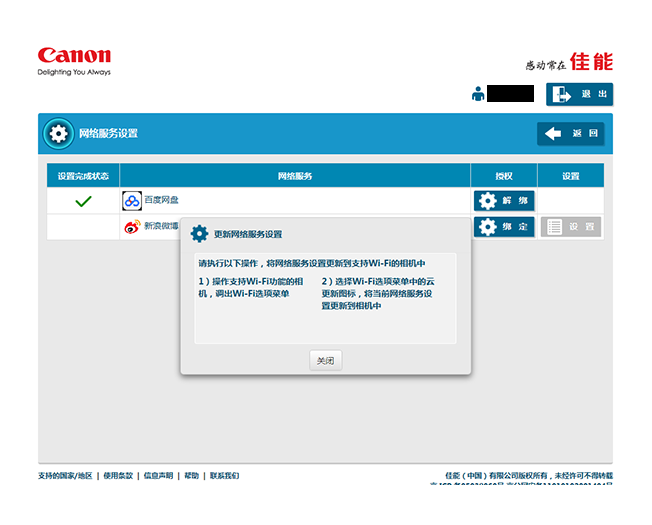The width and height of the screenshot is (652, 525).
Task: Click the 感动常在 佳能 slogan logo
Action: (569, 62)
